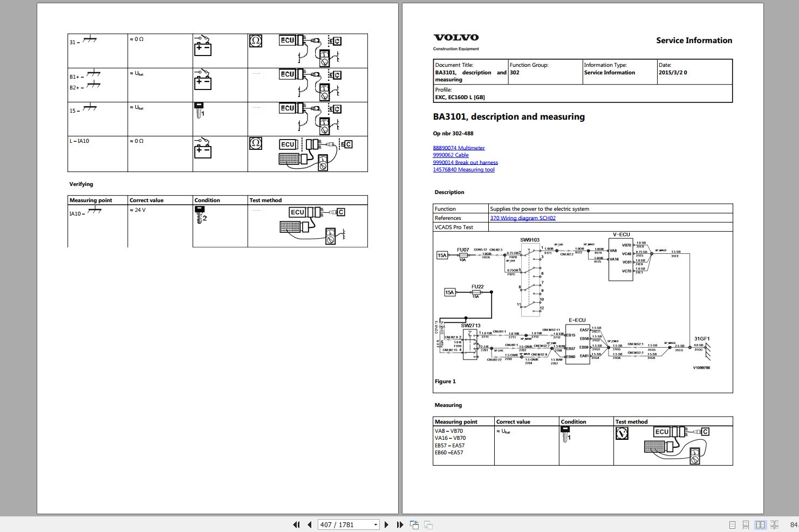Open the 88890074 Multimeter link
The height and width of the screenshot is (532, 799).
tap(459, 148)
